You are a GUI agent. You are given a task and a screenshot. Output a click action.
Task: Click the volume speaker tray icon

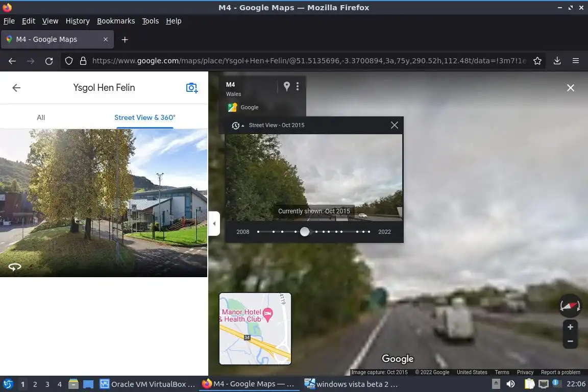pyautogui.click(x=510, y=384)
